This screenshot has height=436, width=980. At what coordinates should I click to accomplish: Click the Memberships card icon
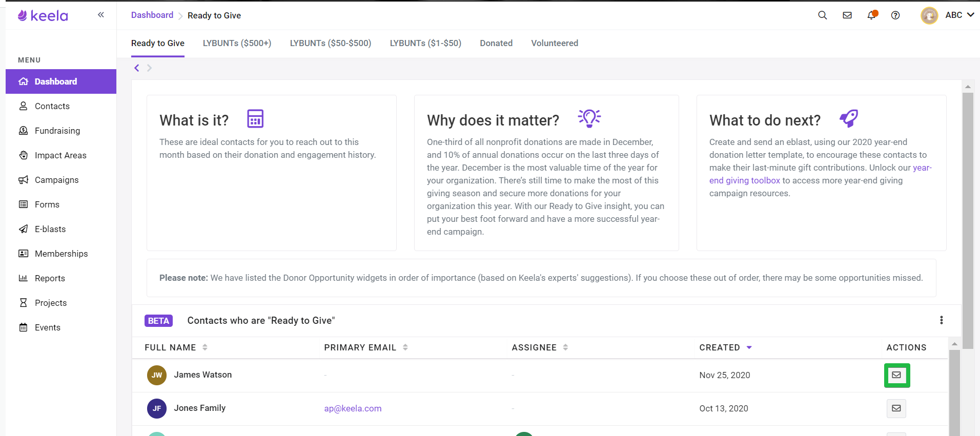(23, 254)
